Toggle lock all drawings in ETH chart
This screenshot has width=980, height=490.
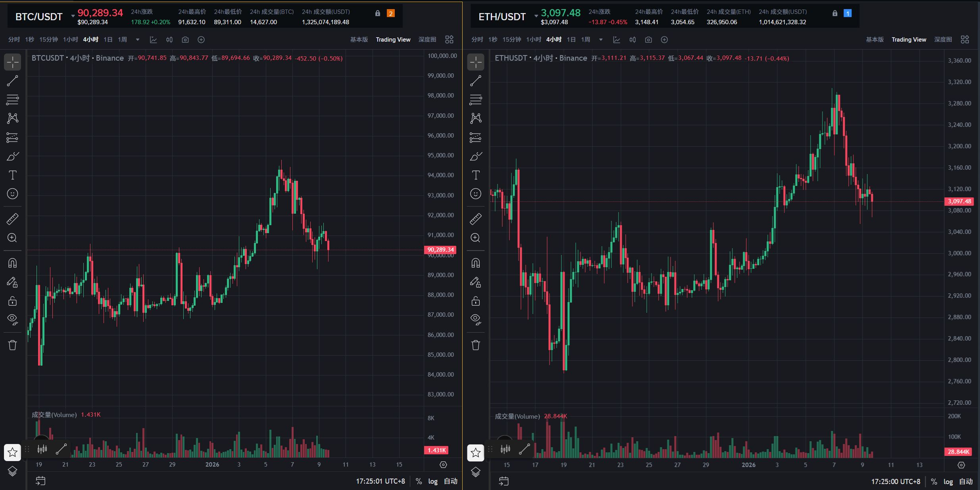tap(475, 301)
